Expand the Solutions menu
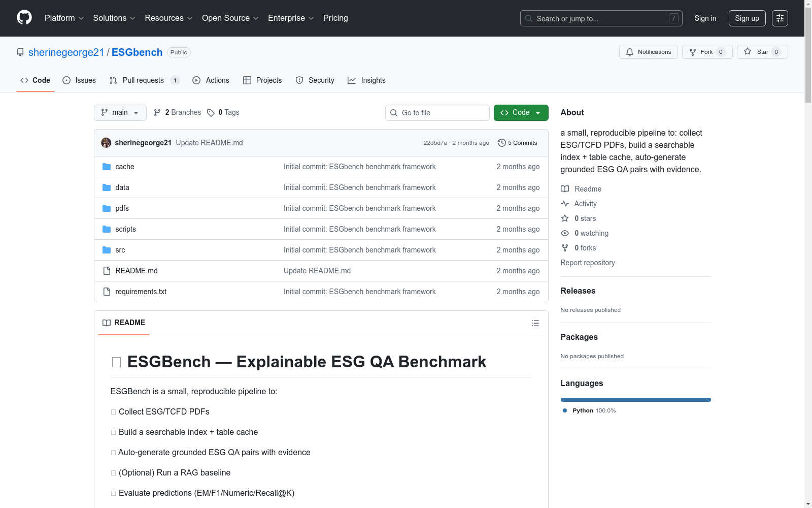This screenshot has height=508, width=812. pyautogui.click(x=114, y=18)
